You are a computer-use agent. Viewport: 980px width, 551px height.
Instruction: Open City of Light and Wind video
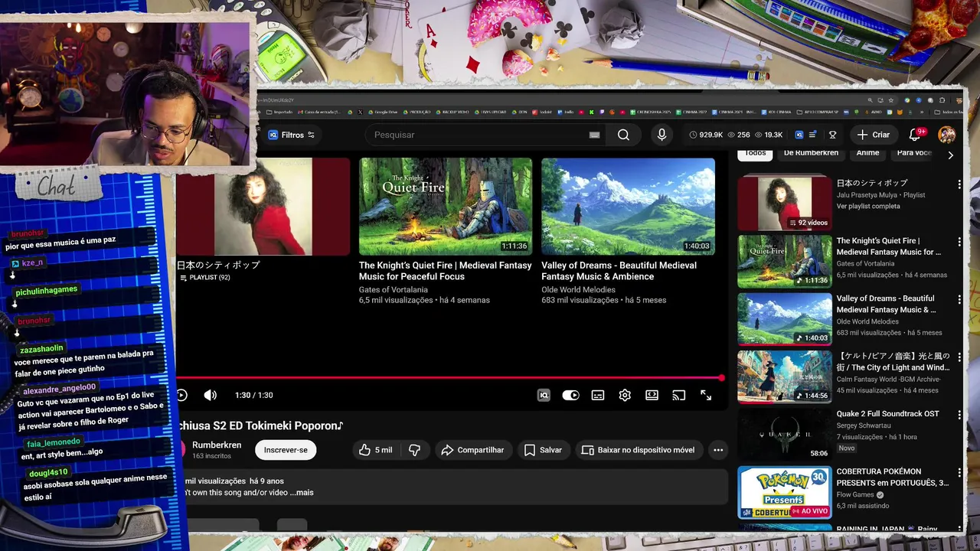(785, 377)
